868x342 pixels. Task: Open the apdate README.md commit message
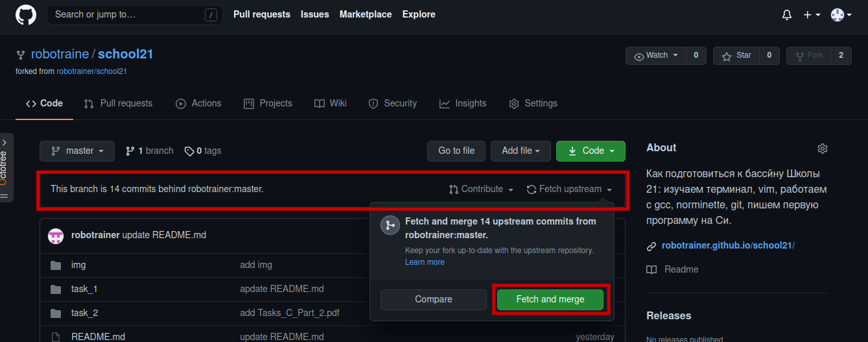pos(281,289)
